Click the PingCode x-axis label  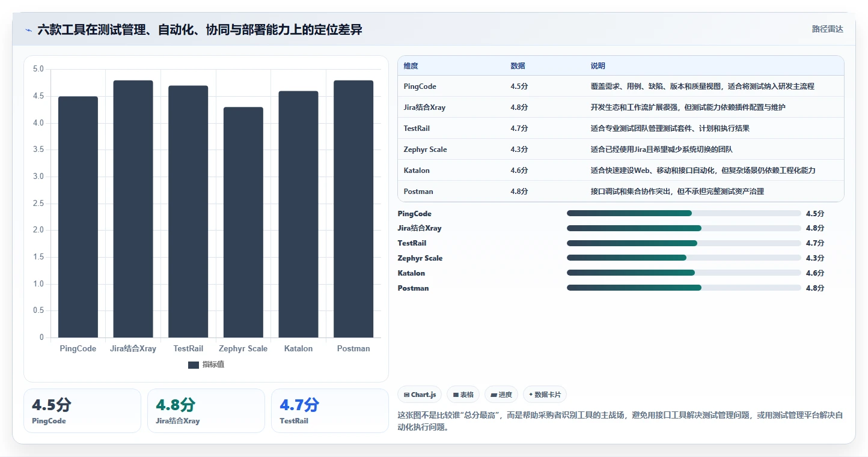pos(78,348)
